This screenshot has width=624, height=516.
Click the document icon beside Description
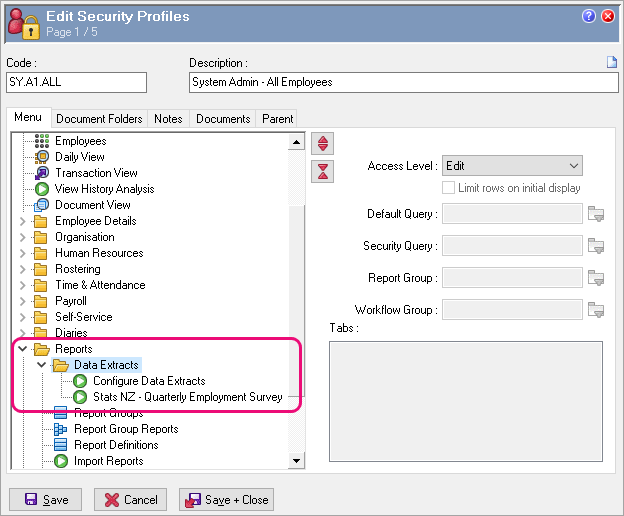[x=612, y=63]
